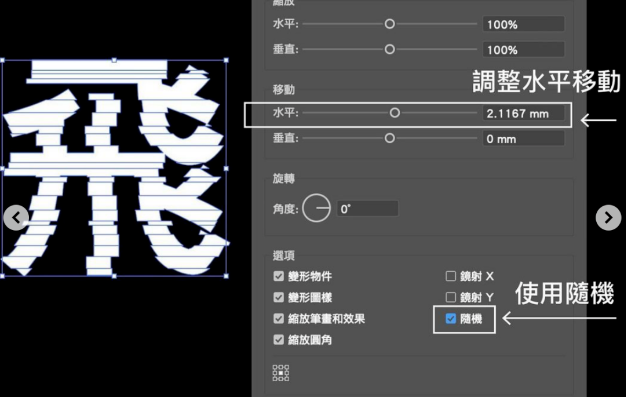Click the 旋轉 section heading
This screenshot has width=626, height=397.
(x=284, y=178)
